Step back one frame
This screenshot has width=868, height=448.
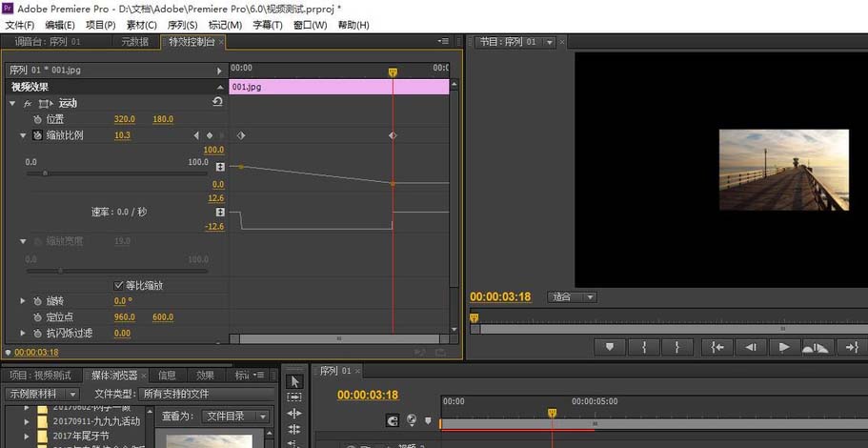pos(751,347)
